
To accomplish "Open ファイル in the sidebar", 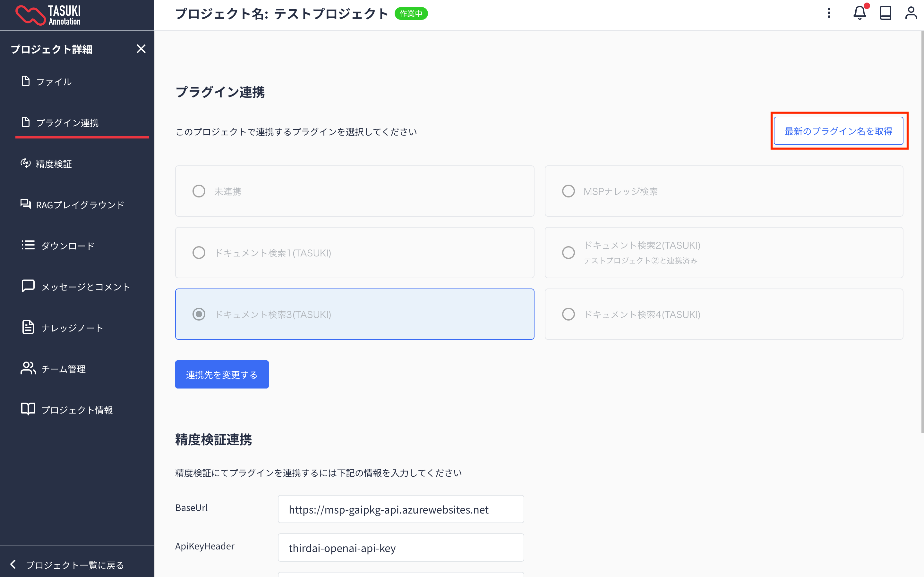I will coord(54,82).
